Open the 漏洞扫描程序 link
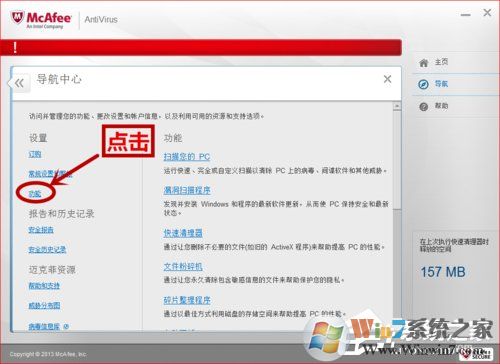The width and height of the screenshot is (500, 364). [x=187, y=190]
